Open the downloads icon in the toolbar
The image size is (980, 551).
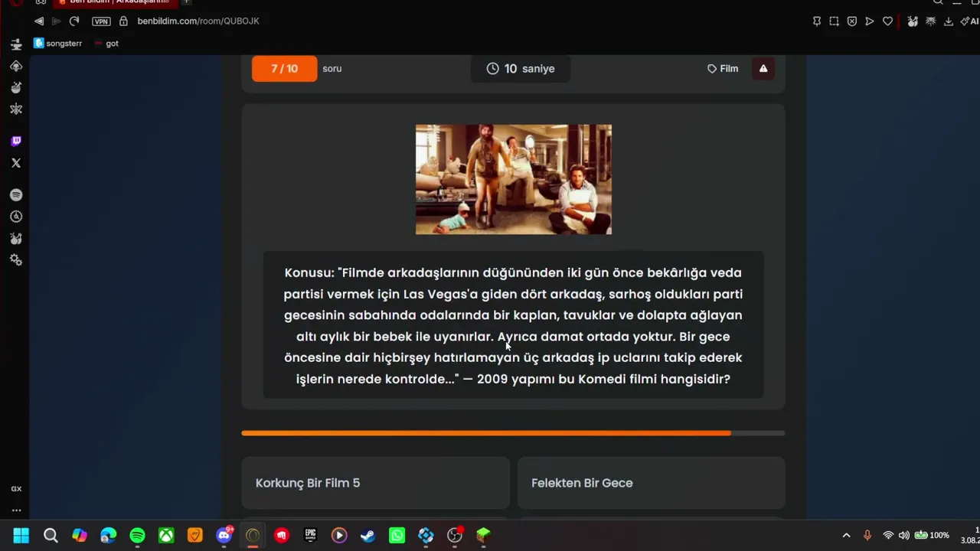(948, 21)
